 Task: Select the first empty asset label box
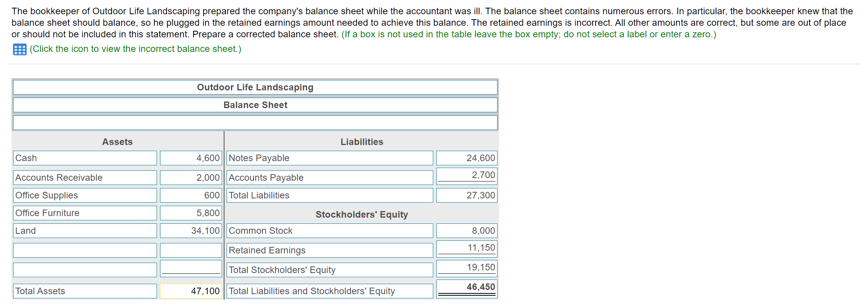tap(85, 250)
